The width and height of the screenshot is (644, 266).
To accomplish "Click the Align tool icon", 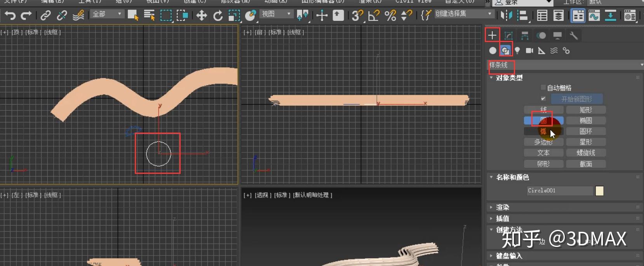I will (523, 16).
